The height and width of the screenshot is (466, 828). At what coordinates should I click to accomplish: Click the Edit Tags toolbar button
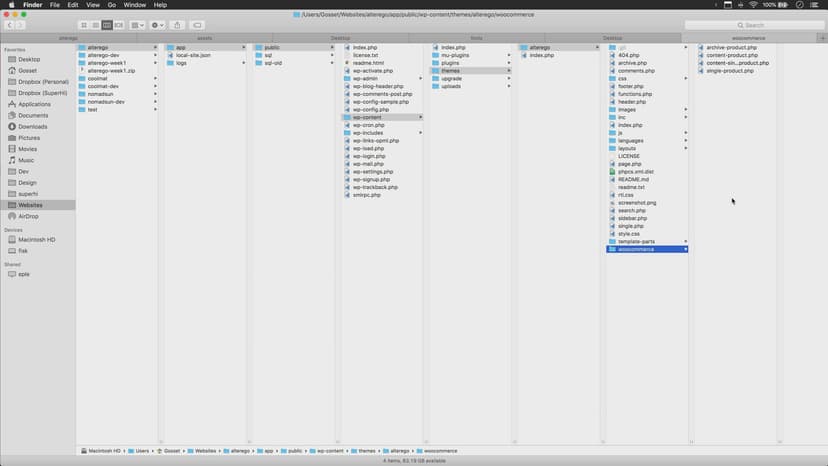point(197,25)
